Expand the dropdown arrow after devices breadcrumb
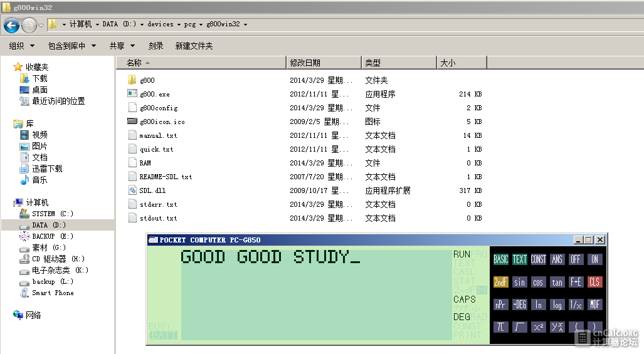 pos(179,24)
